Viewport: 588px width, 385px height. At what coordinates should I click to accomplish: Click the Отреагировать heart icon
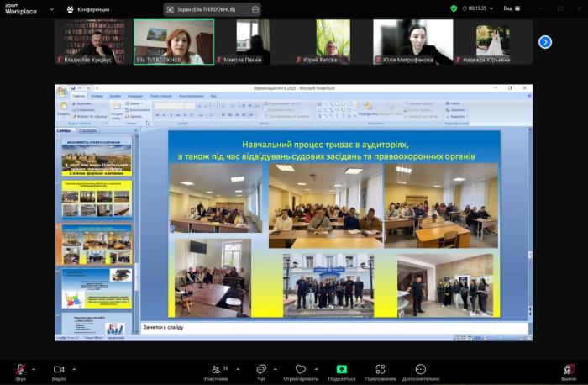(x=300, y=369)
